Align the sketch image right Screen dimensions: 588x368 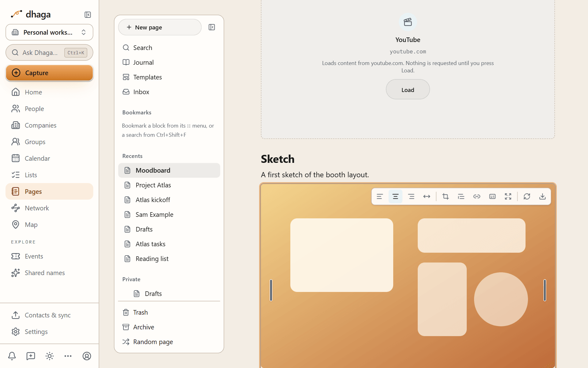click(411, 197)
